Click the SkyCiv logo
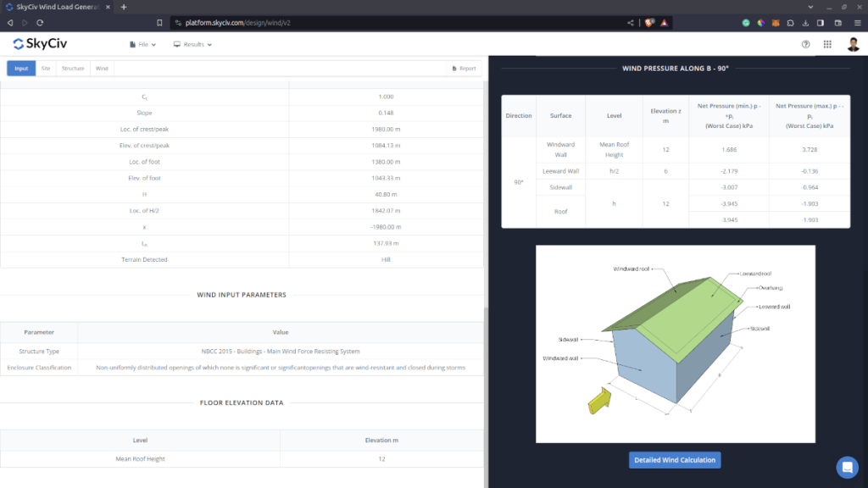The image size is (868, 488). tap(42, 44)
